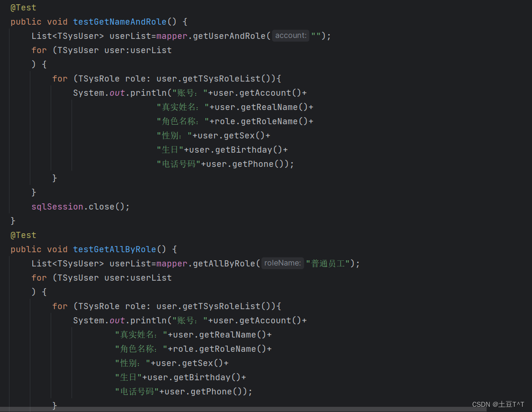Click the roleName: parameter hint
532x412 pixels.
[x=282, y=263]
